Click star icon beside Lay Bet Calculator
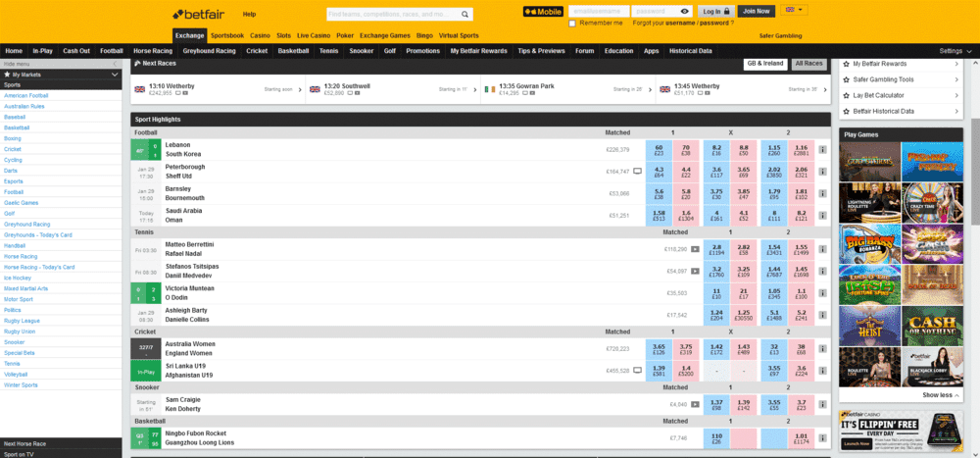 point(847,95)
